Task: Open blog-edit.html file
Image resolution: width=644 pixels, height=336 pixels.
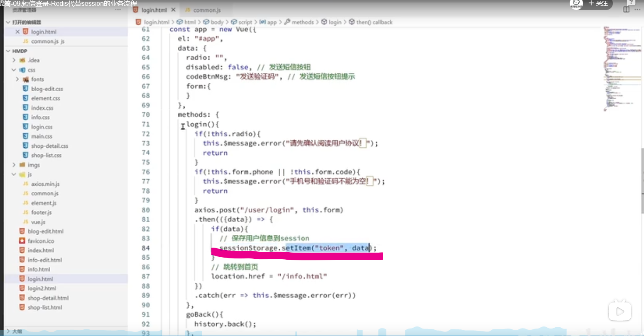Action: [x=45, y=231]
